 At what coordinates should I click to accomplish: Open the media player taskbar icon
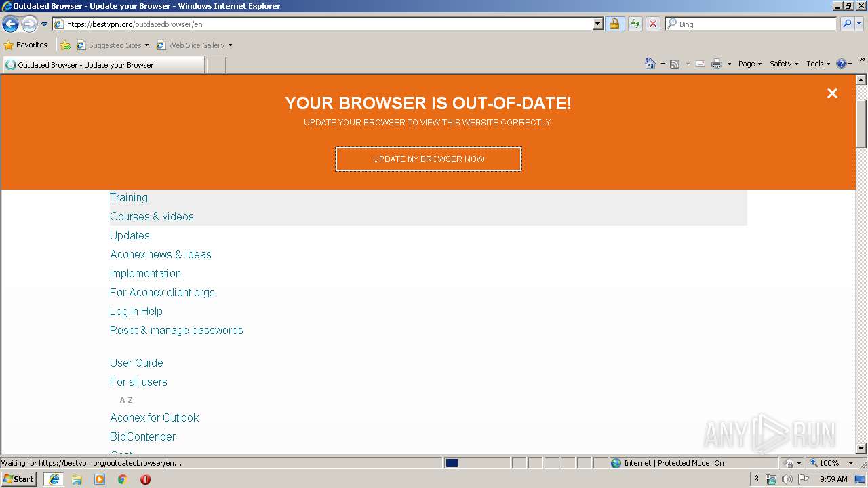[100, 479]
